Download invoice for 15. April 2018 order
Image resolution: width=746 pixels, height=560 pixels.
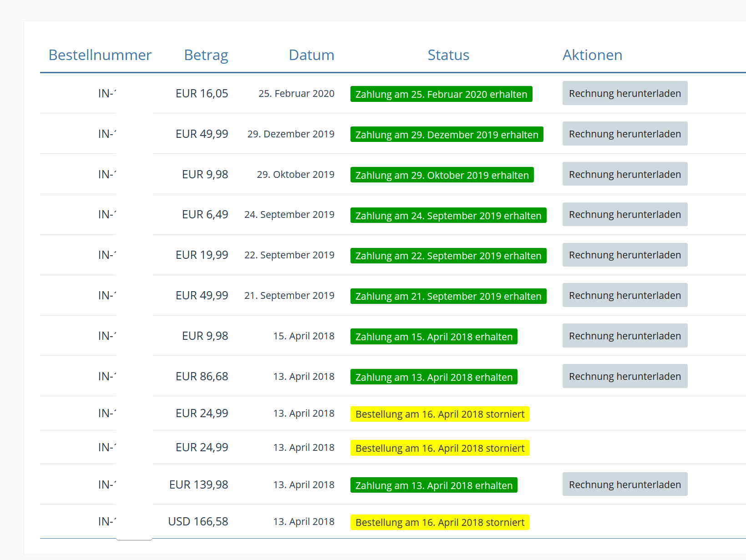coord(624,336)
